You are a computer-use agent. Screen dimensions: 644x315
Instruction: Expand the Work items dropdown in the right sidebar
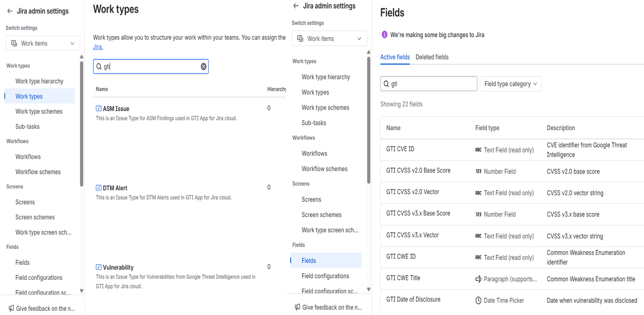[329, 38]
